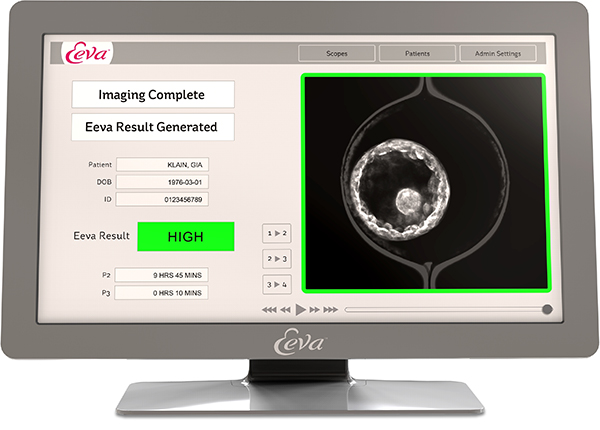Click the play button under the embryo video
The image size is (600, 430).
click(300, 310)
